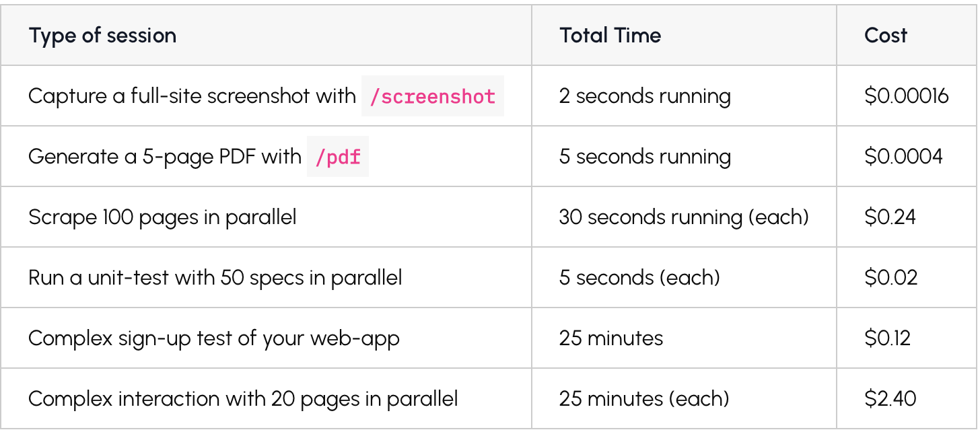Click "Complex interaction with 20 pages" row label
Screen dimensions: 980x432
243,398
